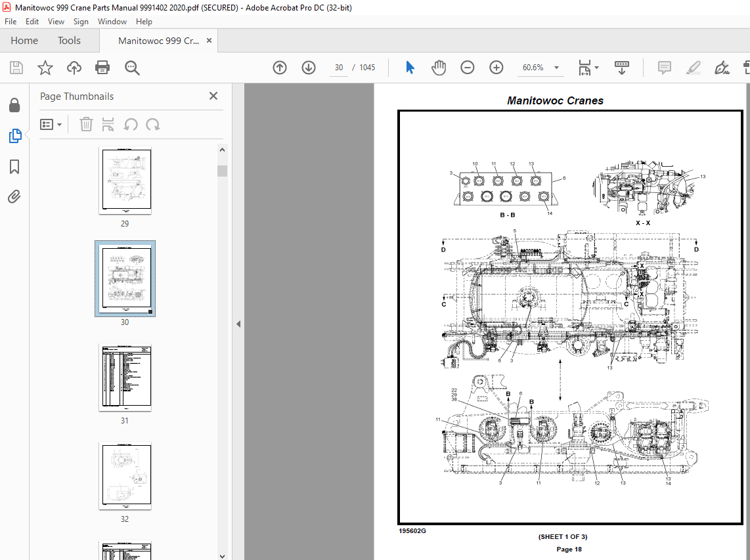Screen dimensions: 750x560
Task: Click the thumbnail panel scrollbar handle
Action: point(222,171)
